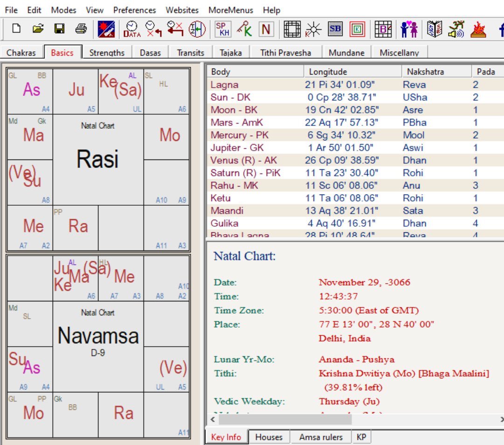Click the open book icon

435,29
